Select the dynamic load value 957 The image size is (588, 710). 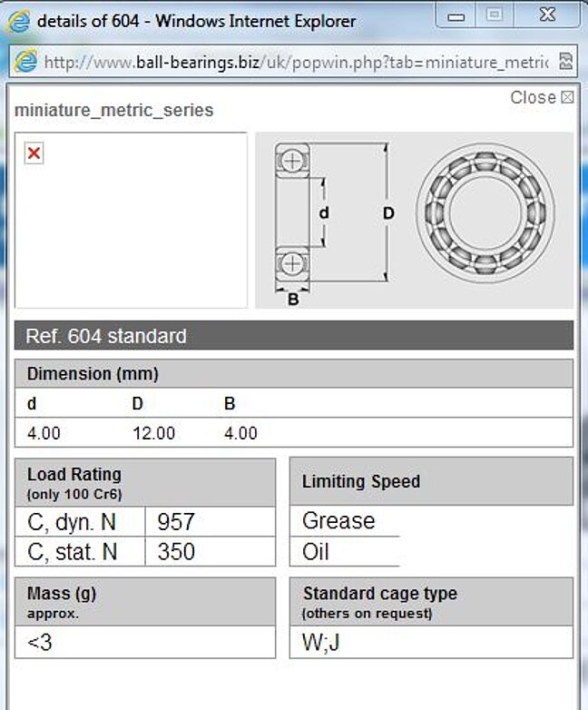click(x=176, y=521)
